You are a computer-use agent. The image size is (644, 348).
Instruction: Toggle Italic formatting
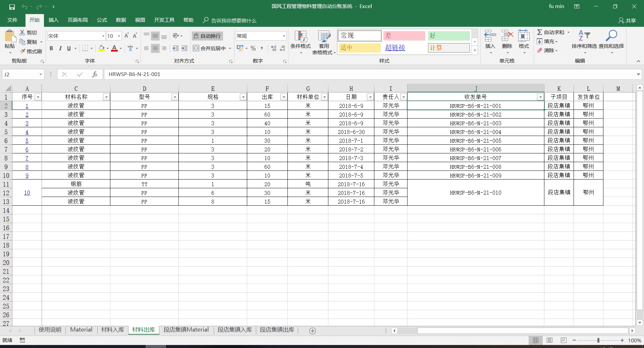(60, 48)
